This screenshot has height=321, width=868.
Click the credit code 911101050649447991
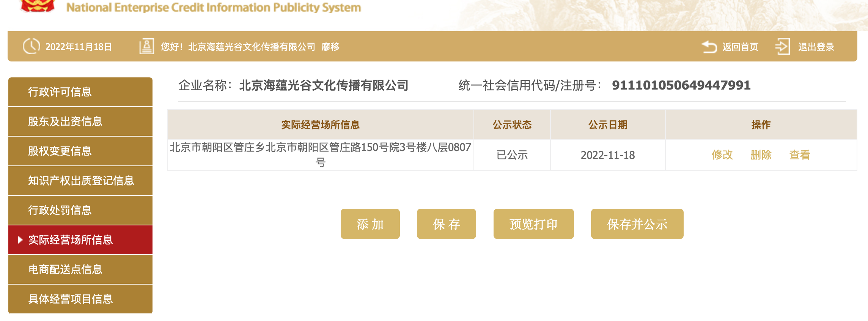coord(681,85)
